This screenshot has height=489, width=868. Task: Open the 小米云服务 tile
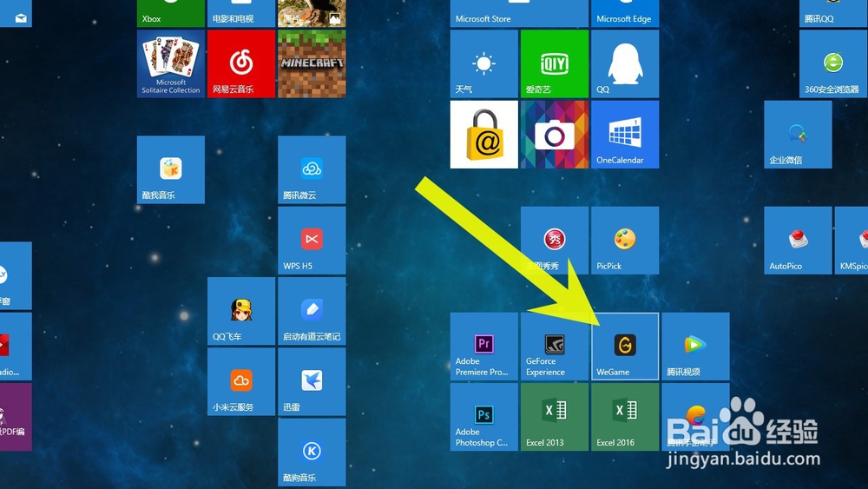coord(240,381)
